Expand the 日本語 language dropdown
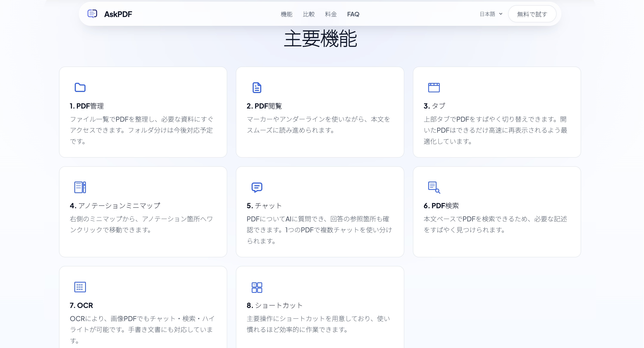This screenshot has width=644, height=348. (491, 14)
